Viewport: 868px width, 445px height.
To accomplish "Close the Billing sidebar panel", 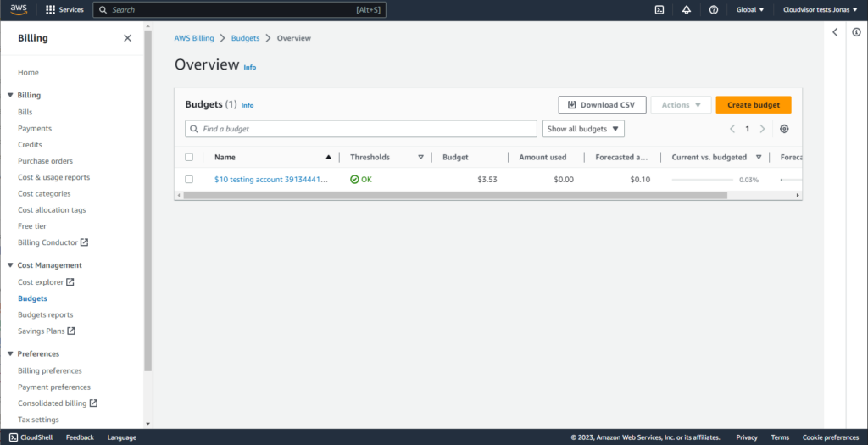I will [127, 38].
